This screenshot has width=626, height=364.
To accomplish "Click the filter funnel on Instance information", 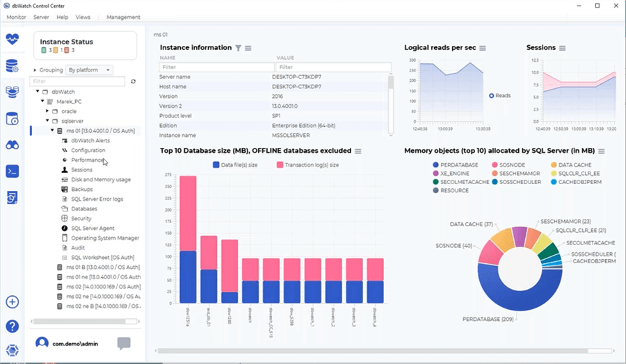I will tap(239, 48).
